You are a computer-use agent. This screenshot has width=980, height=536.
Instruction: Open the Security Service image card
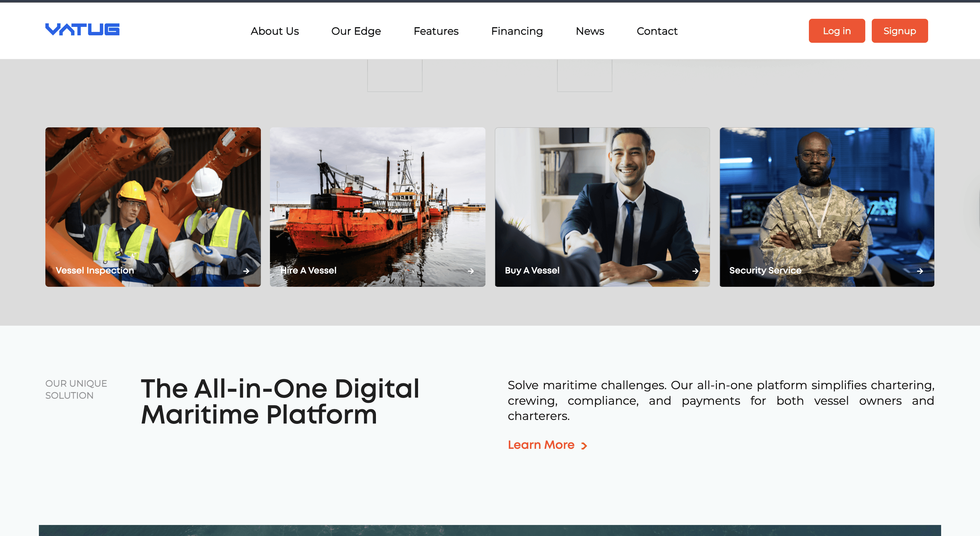[x=827, y=198]
